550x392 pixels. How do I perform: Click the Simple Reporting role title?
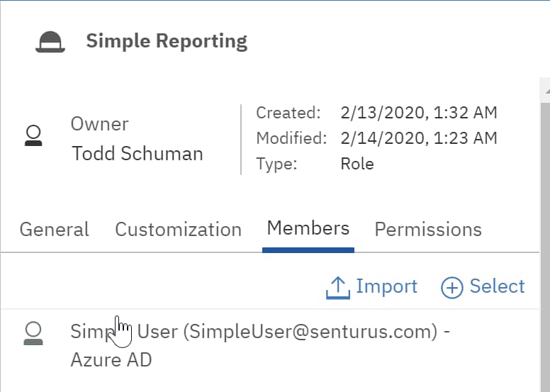pyautogui.click(x=167, y=41)
